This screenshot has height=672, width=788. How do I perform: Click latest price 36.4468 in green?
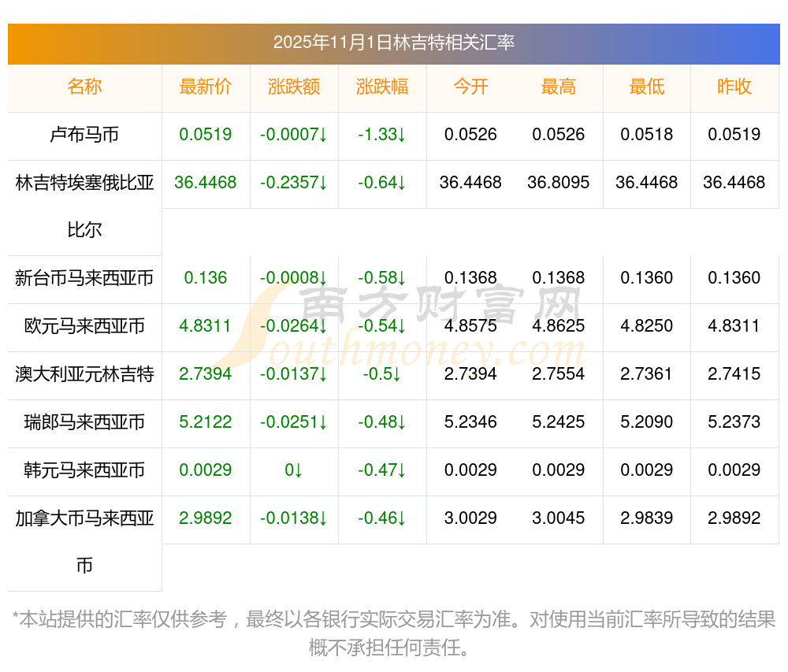[x=206, y=182]
